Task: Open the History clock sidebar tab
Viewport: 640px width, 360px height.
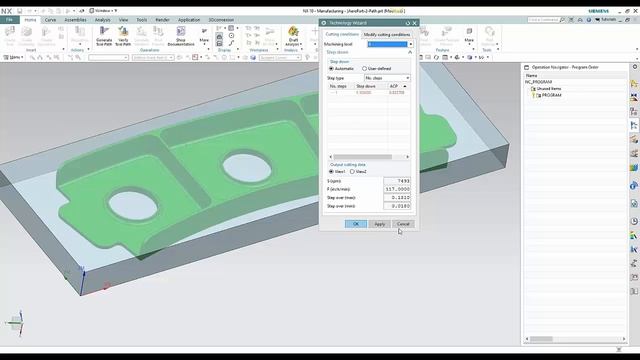Action: click(634, 221)
